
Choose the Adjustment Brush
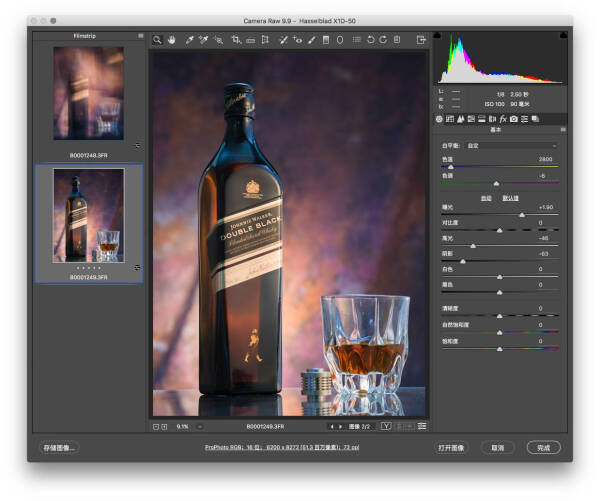(x=312, y=39)
